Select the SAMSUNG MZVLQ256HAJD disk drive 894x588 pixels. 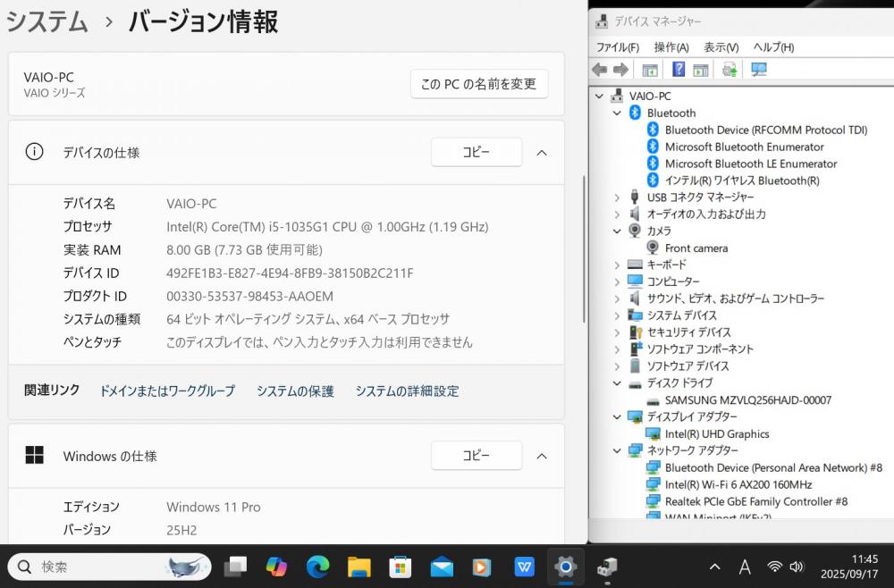click(x=747, y=399)
